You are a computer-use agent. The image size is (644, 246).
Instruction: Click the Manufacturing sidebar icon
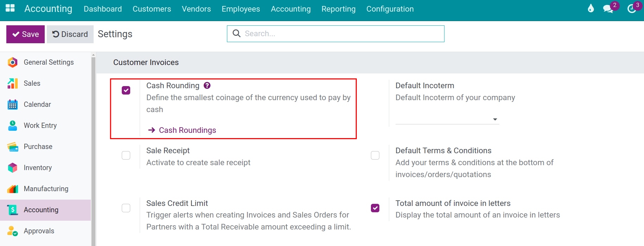(x=13, y=189)
